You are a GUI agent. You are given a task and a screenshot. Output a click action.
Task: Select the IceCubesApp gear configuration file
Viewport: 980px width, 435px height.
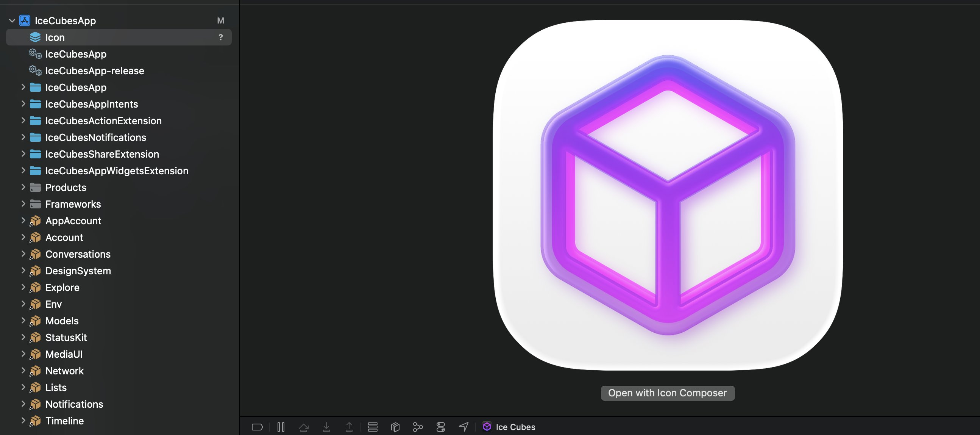(76, 54)
